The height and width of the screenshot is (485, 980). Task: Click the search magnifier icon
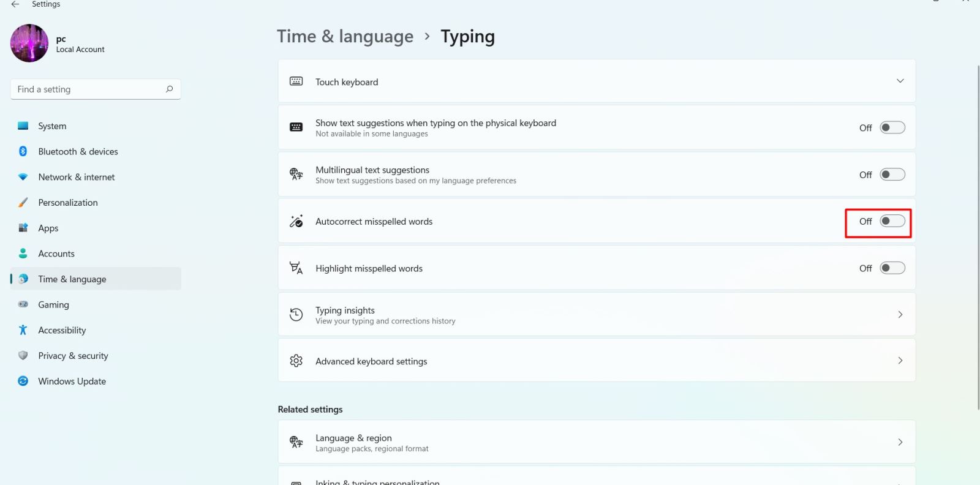[x=169, y=89]
